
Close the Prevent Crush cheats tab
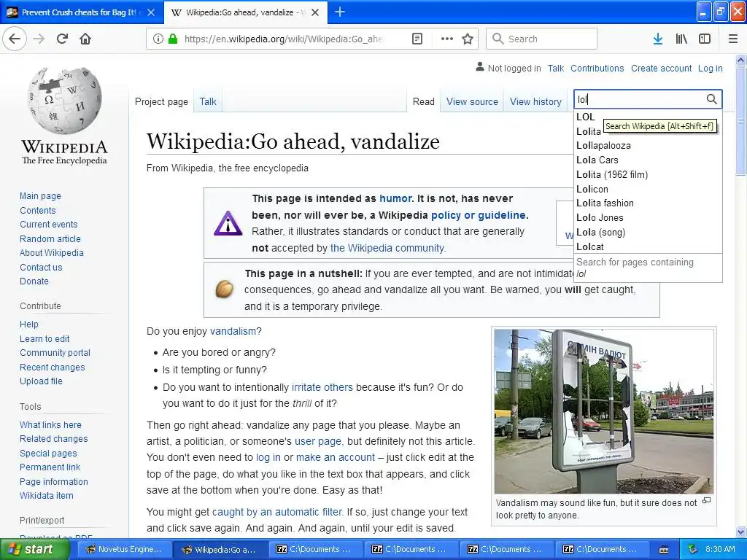151,12
